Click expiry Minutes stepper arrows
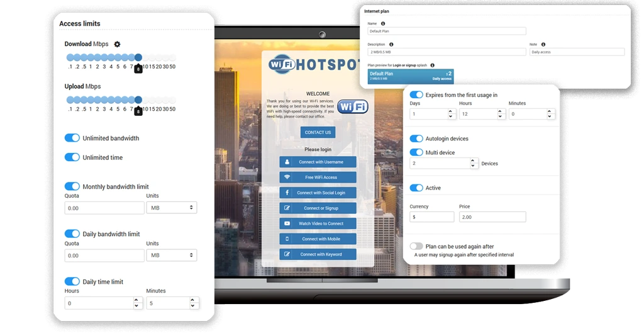Screen dimensions: 644x333 click(x=550, y=114)
